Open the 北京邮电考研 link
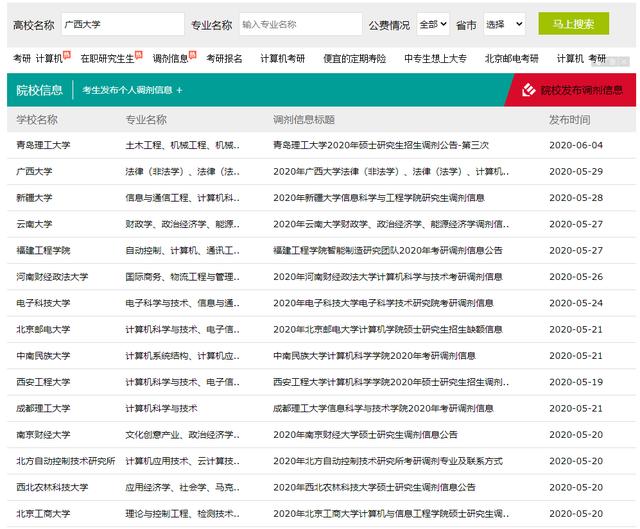640x529 pixels. pos(511,59)
